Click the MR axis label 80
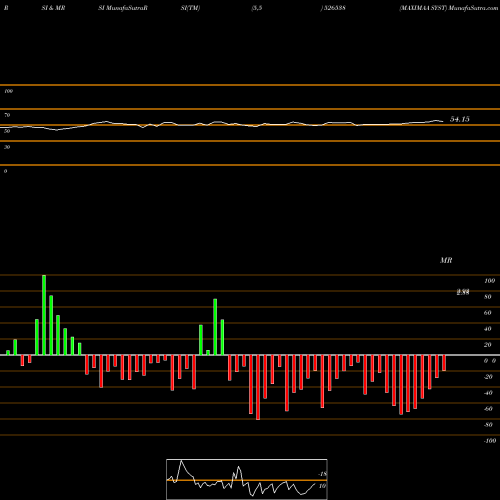 [488, 297]
